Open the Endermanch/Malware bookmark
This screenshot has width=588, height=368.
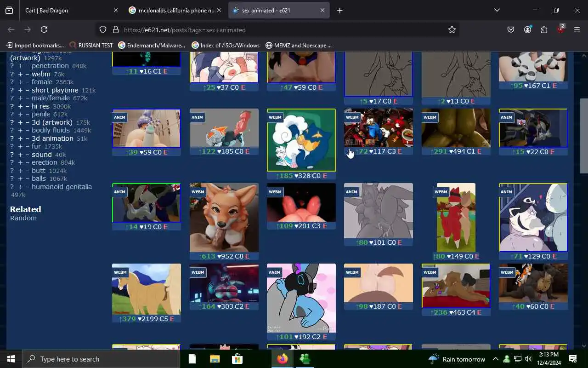click(x=152, y=45)
